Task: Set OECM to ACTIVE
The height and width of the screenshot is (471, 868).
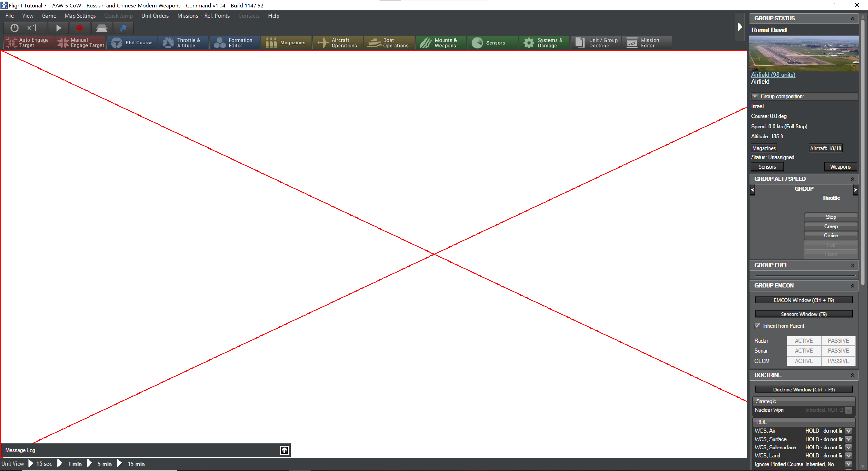Action: tap(804, 361)
